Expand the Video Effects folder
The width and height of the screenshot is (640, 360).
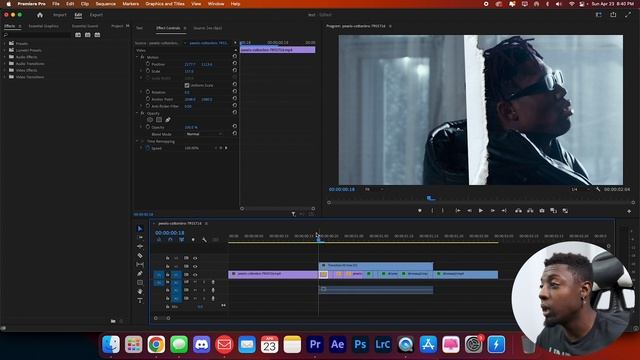coord(5,70)
